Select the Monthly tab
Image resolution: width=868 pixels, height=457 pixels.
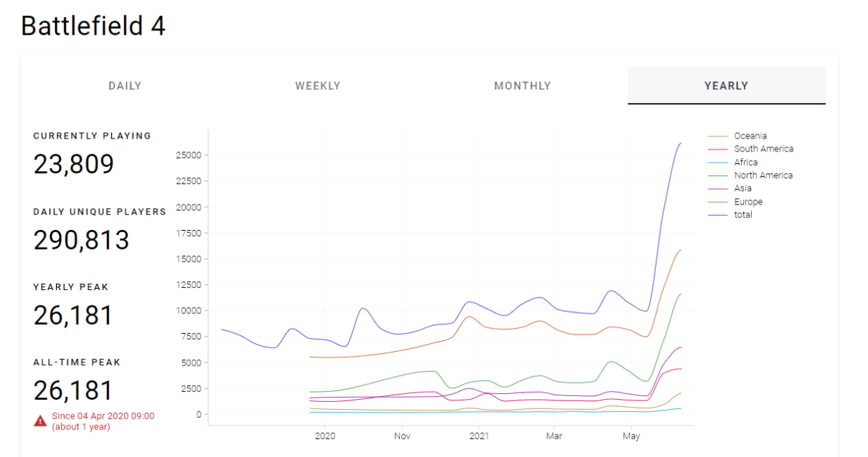coord(523,86)
